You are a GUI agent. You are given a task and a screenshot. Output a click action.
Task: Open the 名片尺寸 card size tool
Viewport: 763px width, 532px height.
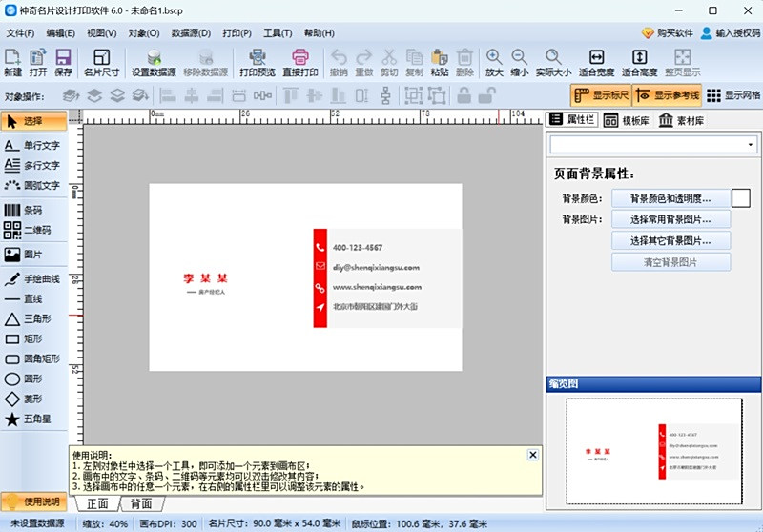pyautogui.click(x=101, y=62)
